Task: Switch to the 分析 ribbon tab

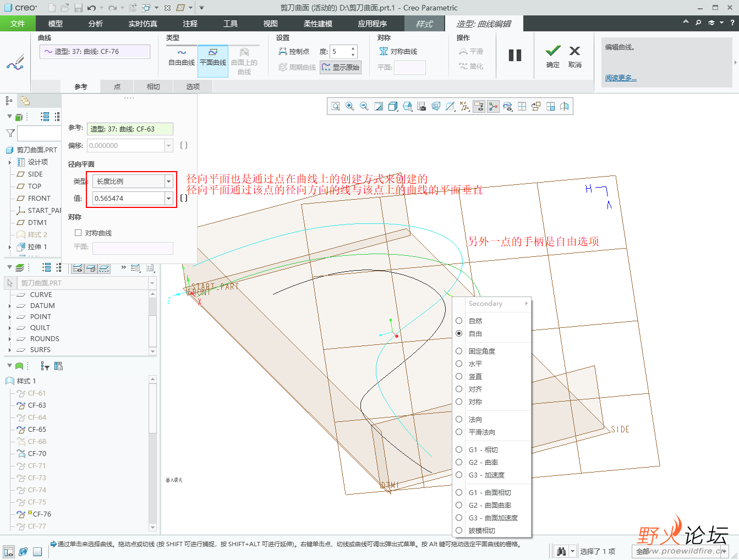Action: click(x=96, y=24)
